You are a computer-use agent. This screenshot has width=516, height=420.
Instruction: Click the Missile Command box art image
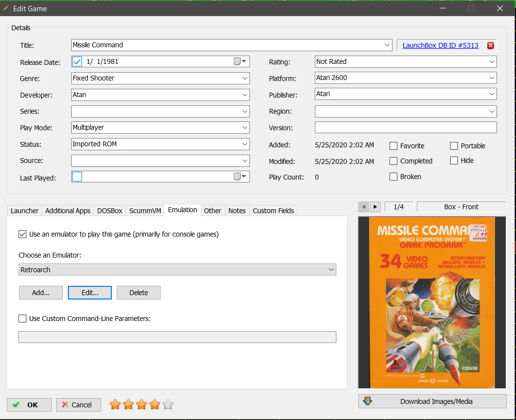[432, 302]
